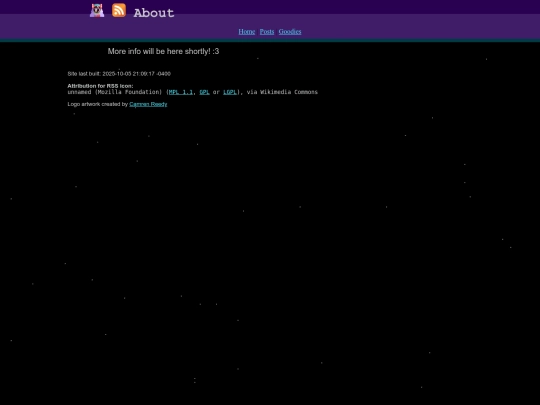Visit the logo artist's name link

click(148, 104)
